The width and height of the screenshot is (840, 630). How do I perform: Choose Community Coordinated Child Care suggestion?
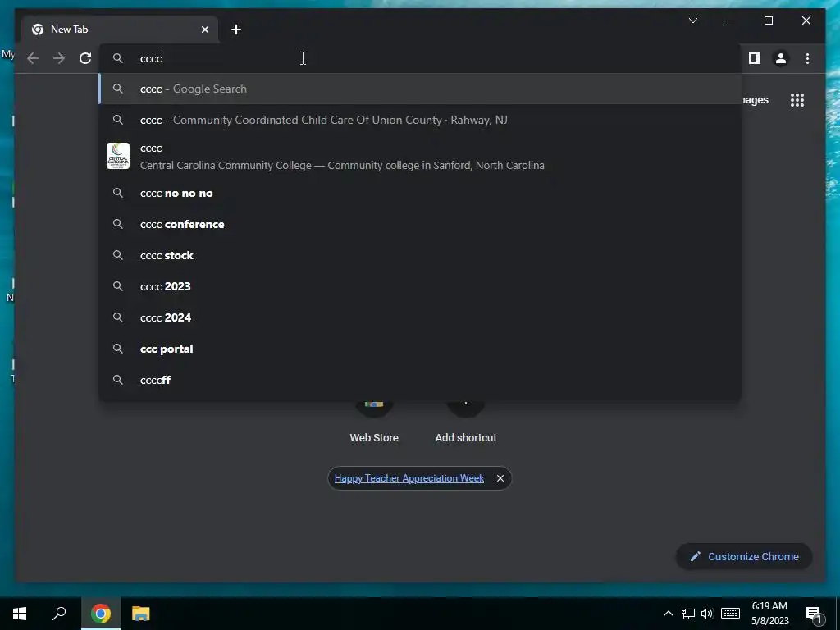420,120
